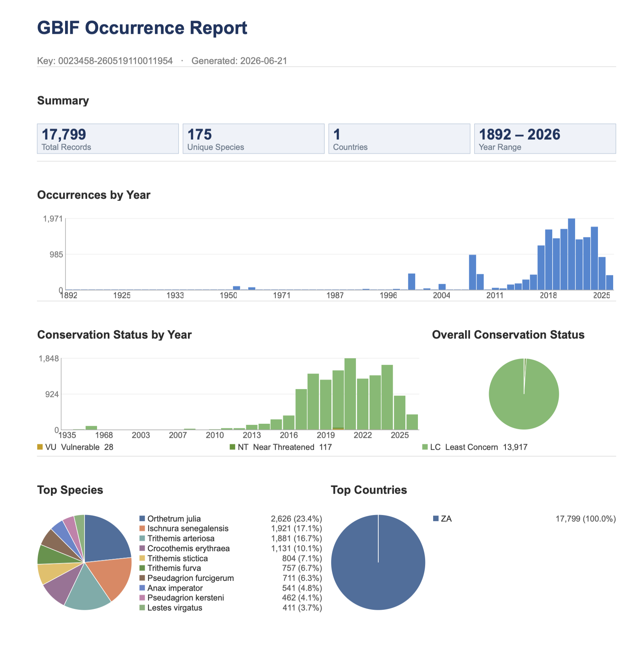The width and height of the screenshot is (644, 652).
Task: Click the 804 (7.1%) value
Action: point(302,558)
